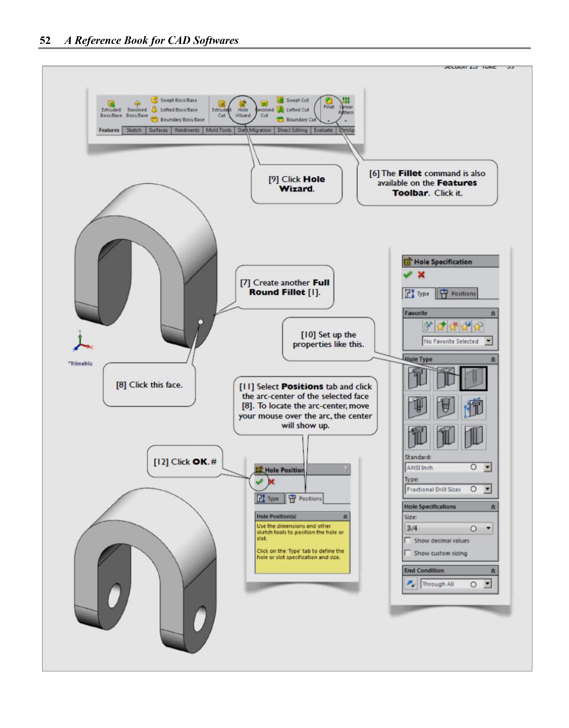Enable Show decimal values checkbox
This screenshot has height=728, width=569.
[x=408, y=540]
